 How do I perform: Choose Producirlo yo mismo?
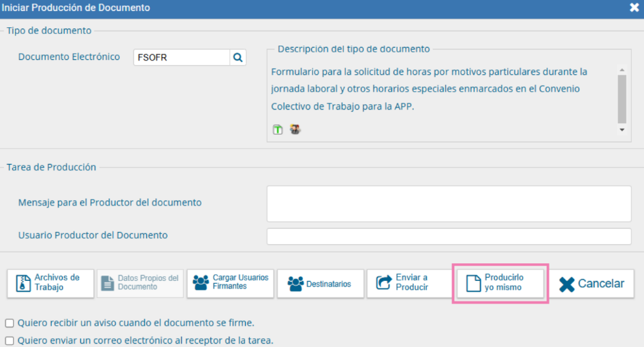tap(500, 283)
